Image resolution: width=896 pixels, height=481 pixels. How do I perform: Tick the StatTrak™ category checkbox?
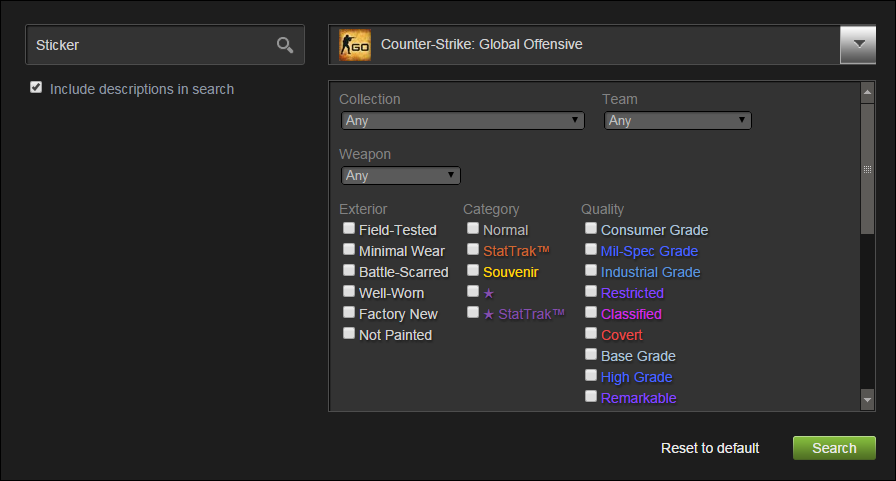(x=473, y=250)
